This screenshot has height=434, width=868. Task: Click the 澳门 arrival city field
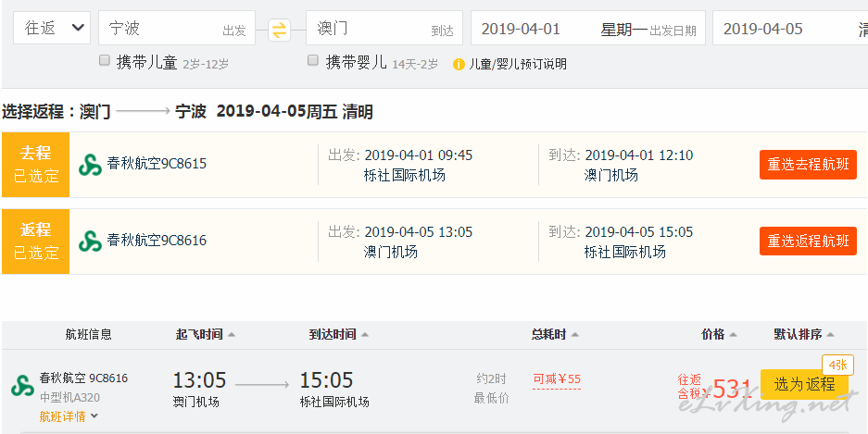coord(384,28)
